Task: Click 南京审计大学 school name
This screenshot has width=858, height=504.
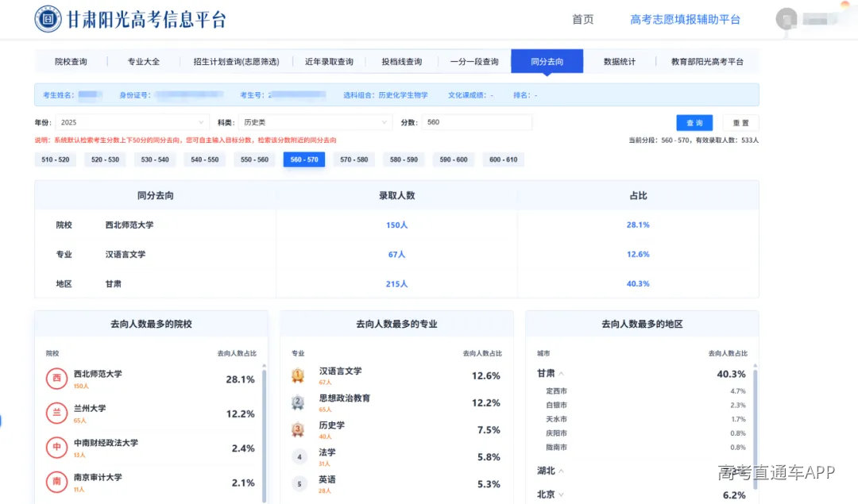Action: pyautogui.click(x=98, y=477)
